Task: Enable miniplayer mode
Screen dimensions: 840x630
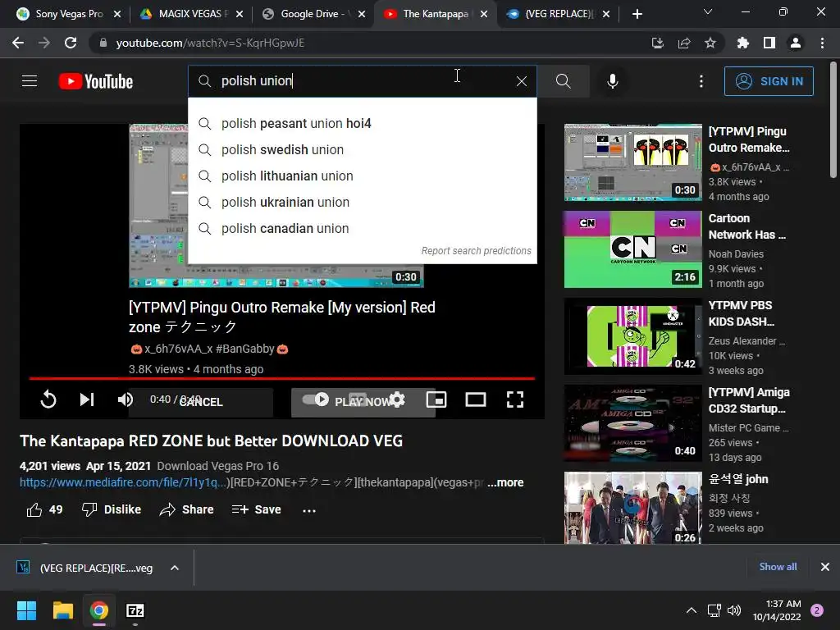Action: 436,399
